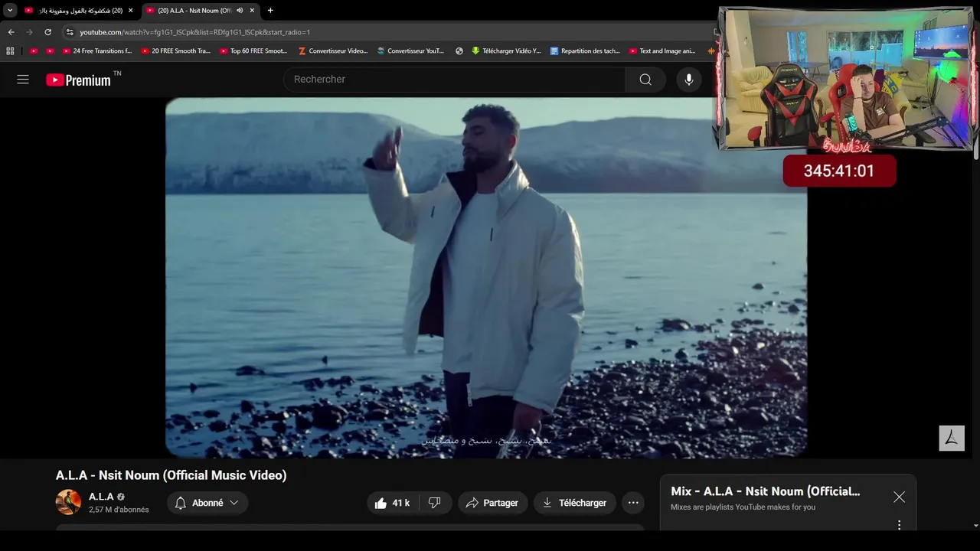The height and width of the screenshot is (551, 980).
Task: Click the '2,57 M d'abonnés' subscriber count
Action: 119,510
